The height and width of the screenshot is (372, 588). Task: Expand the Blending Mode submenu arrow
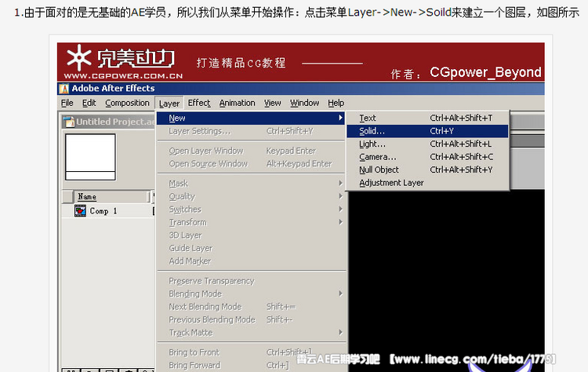[x=340, y=294]
